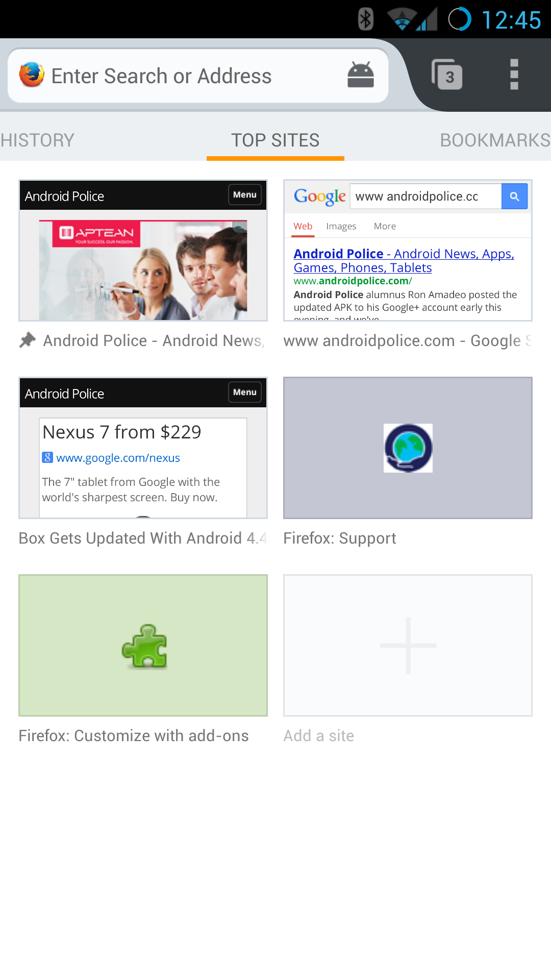
Task: Click the green puzzle-piece add-ons icon
Action: [x=144, y=646]
